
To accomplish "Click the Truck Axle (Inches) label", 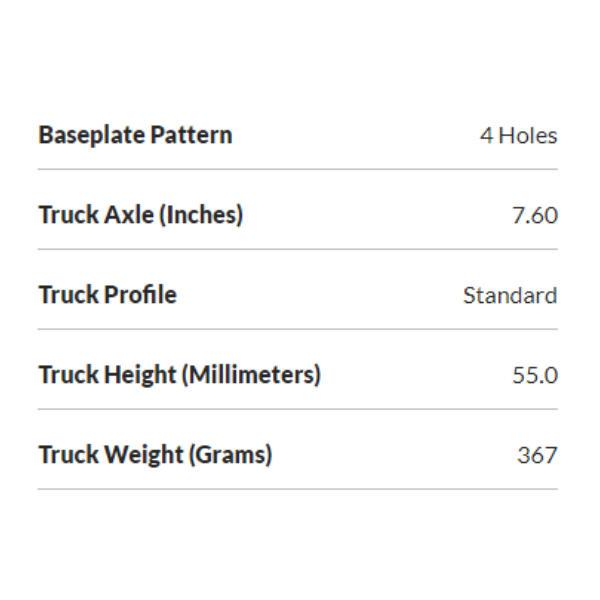I will [x=141, y=215].
